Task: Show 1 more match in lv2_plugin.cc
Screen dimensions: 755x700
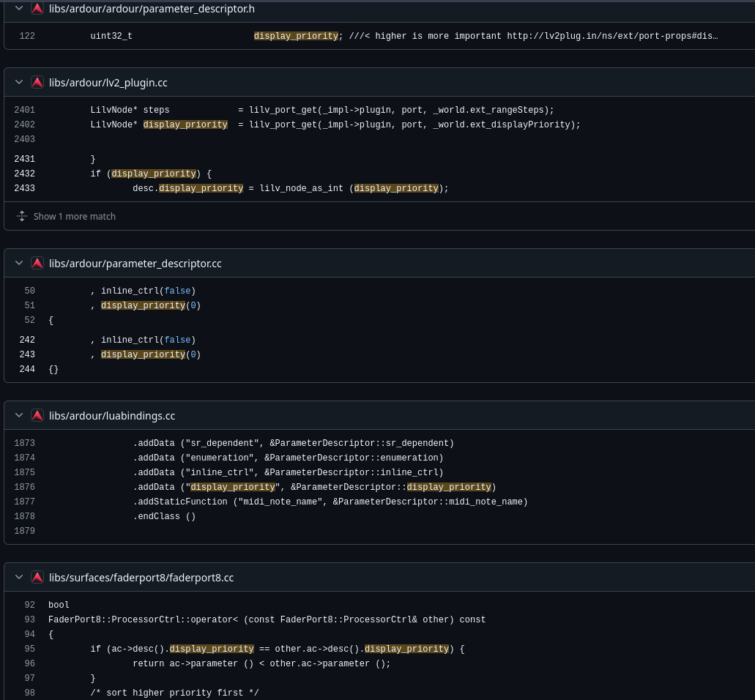Action: click(x=75, y=216)
